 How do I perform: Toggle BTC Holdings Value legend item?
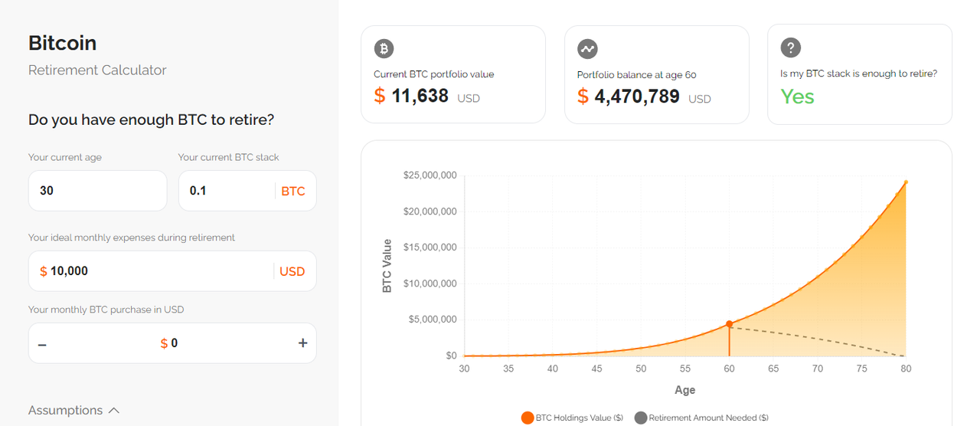click(572, 418)
